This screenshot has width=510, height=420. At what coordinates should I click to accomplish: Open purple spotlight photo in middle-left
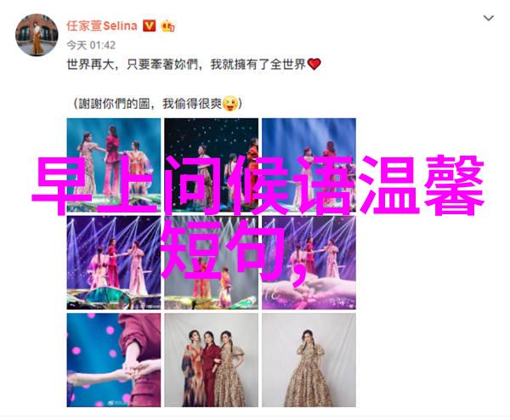point(114,263)
